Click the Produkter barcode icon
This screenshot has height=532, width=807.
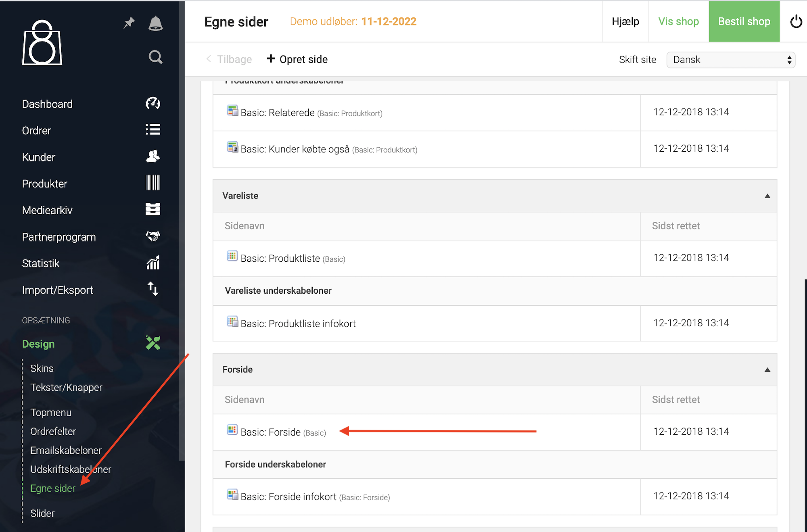point(153,183)
